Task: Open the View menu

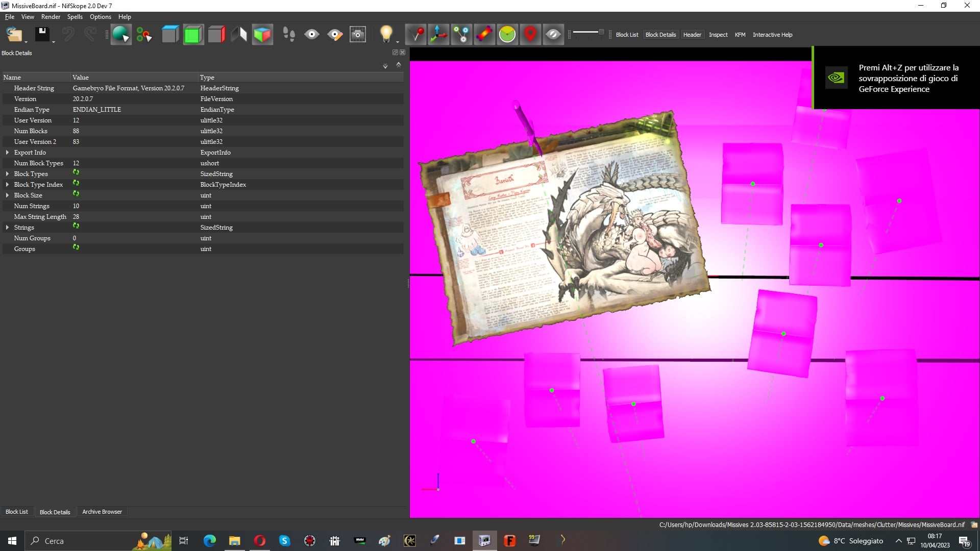Action: 28,17
